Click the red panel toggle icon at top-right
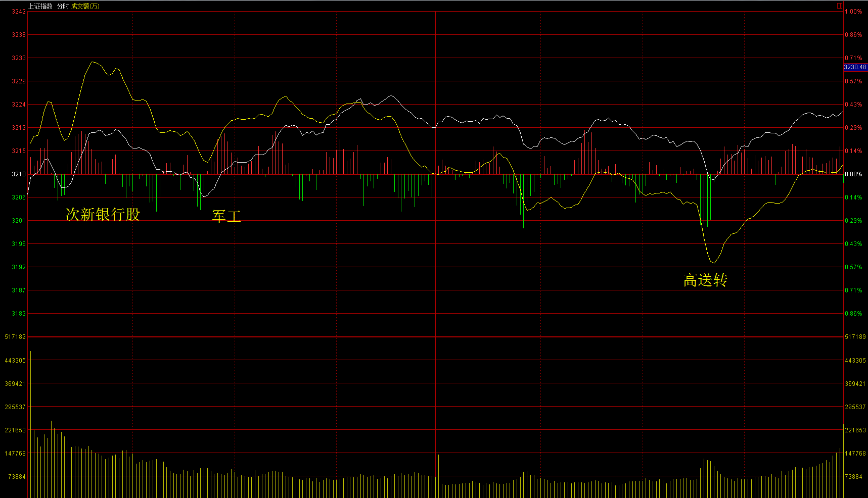 click(x=839, y=6)
